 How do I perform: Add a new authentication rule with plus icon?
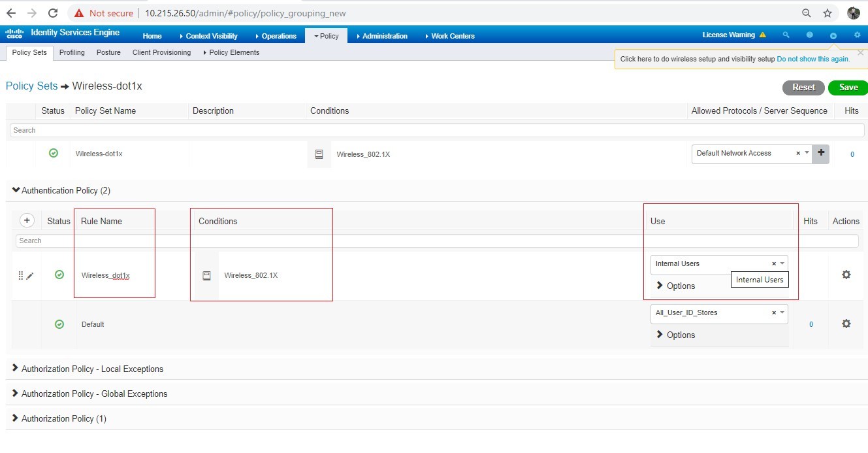pyautogui.click(x=27, y=220)
